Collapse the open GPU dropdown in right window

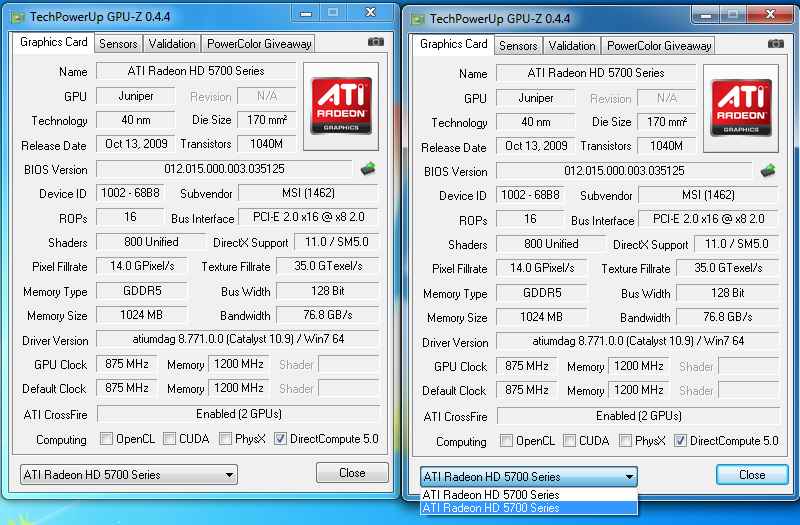630,477
